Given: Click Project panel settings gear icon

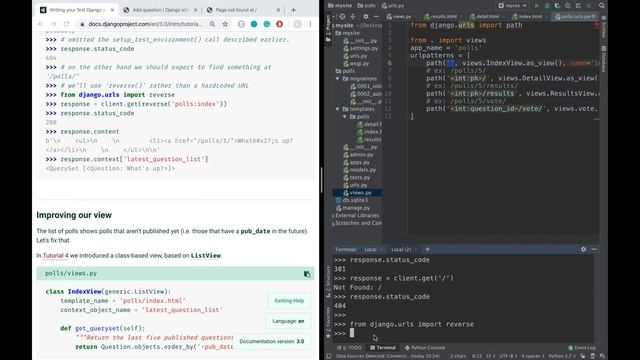Looking at the screenshot, I should click(366, 17).
